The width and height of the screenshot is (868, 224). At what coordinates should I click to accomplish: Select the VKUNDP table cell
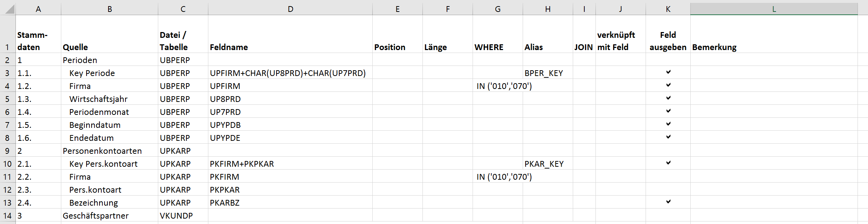coord(183,216)
